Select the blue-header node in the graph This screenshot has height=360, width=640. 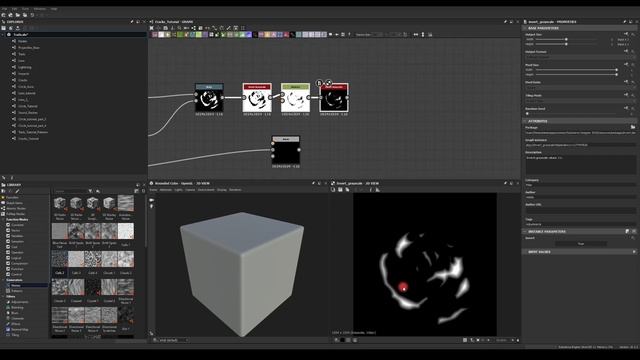pyautogui.click(x=209, y=98)
